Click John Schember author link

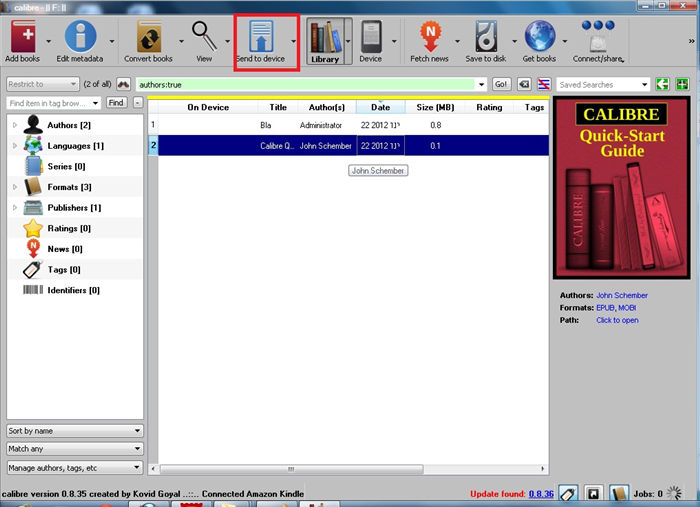pos(622,295)
